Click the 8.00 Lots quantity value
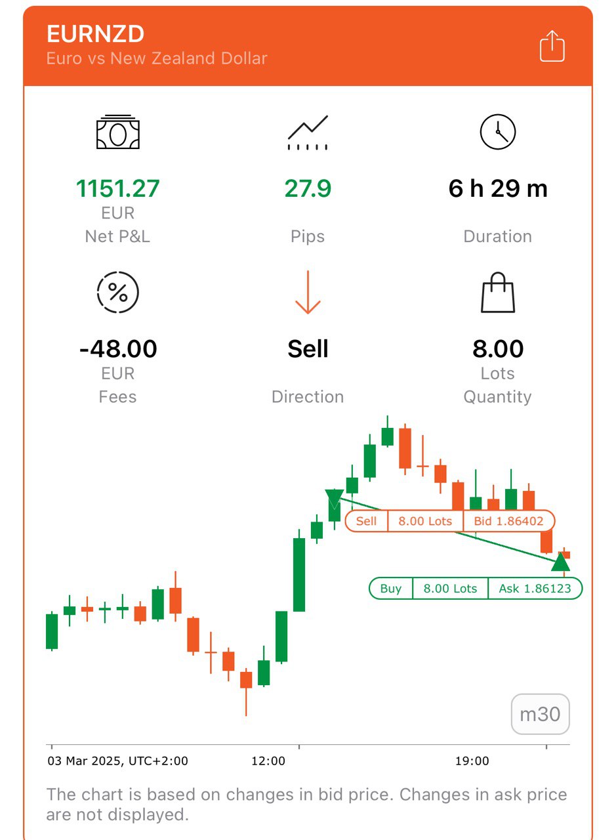Screen dimensions: 616x840 [498, 349]
